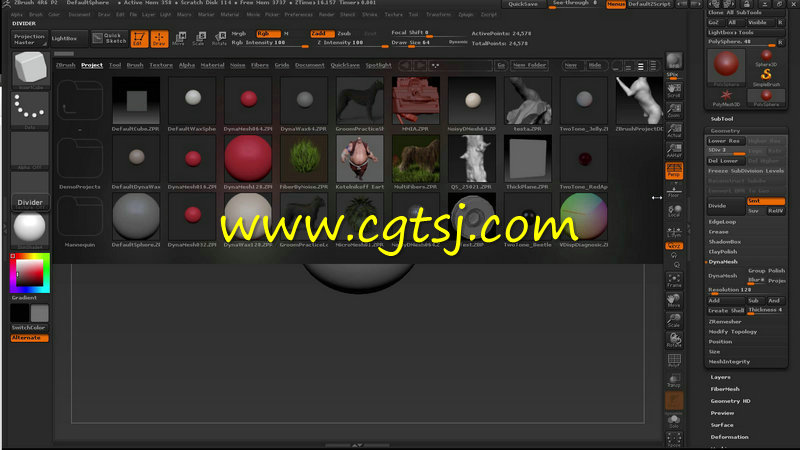Image resolution: width=800 pixels, height=450 pixels.
Task: Select the Scale transform tool in top shelf
Action: (x=199, y=39)
